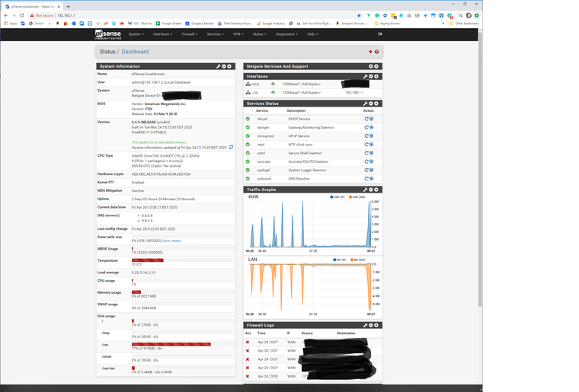Close the System Information widget
Viewport: 579px width, 392px height.
point(229,66)
